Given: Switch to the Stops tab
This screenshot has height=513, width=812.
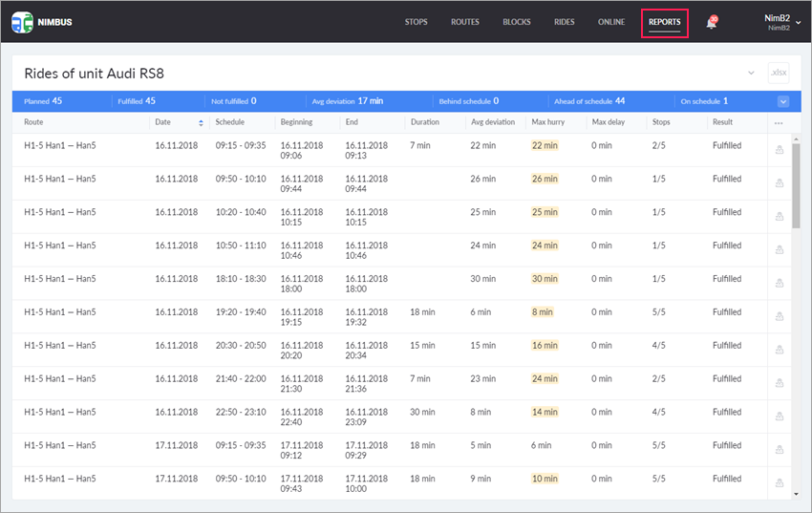Looking at the screenshot, I should [x=416, y=22].
